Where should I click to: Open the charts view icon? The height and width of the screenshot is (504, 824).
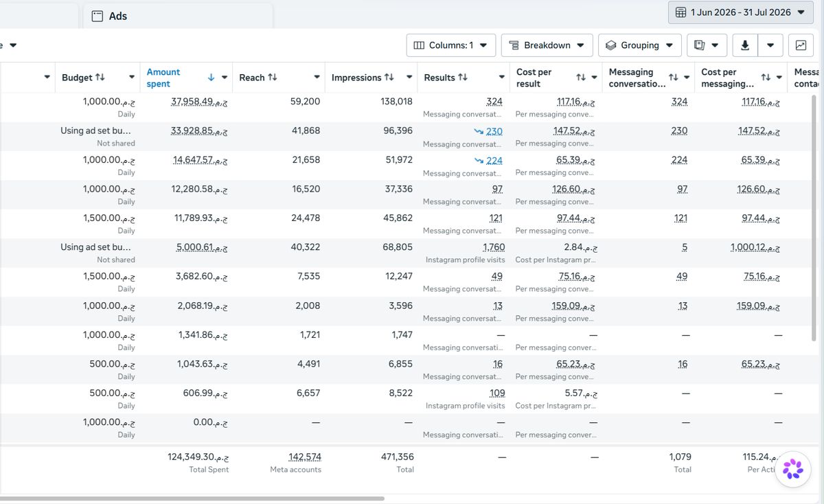point(801,45)
